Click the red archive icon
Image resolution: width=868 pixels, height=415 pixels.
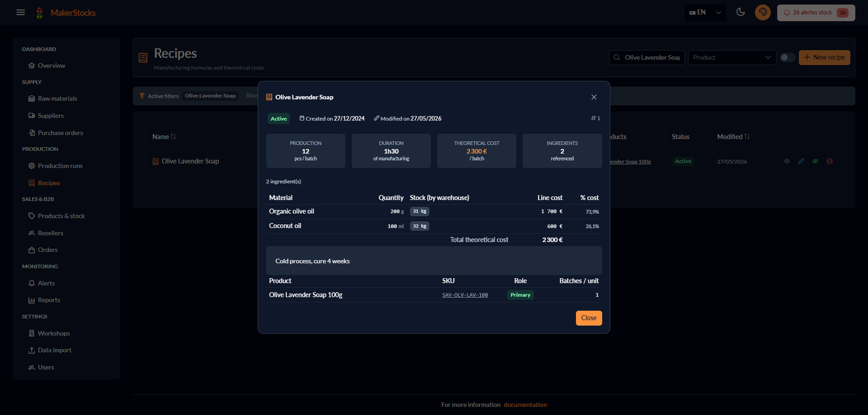(x=830, y=161)
